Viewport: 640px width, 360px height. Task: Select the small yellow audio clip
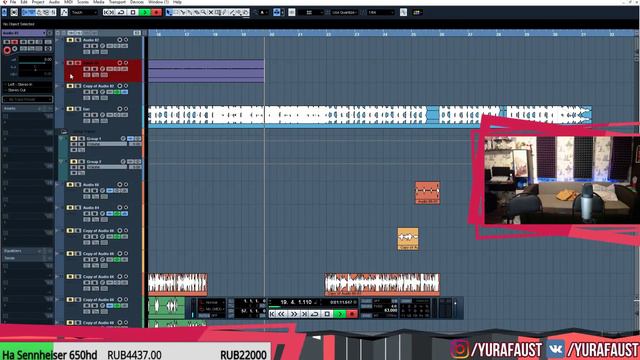[x=408, y=239]
